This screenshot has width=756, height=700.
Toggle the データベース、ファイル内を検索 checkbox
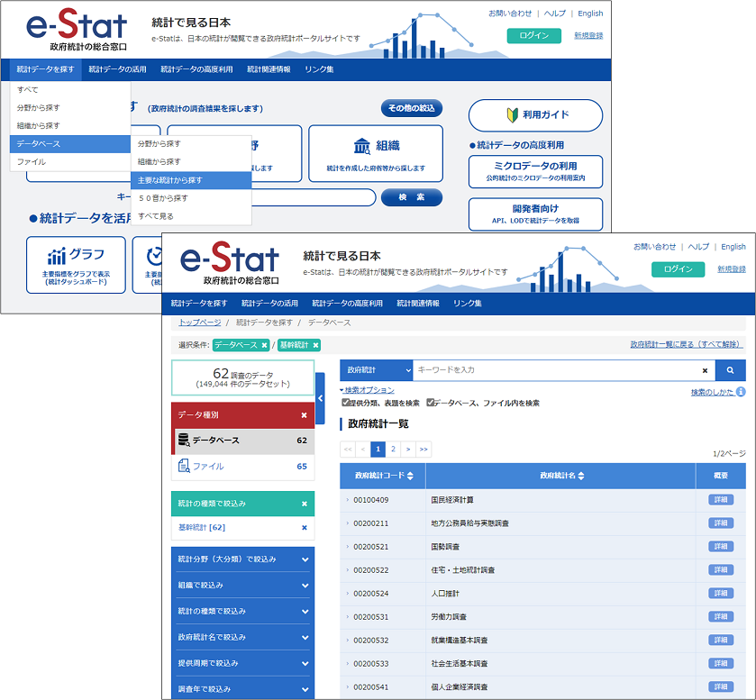430,403
